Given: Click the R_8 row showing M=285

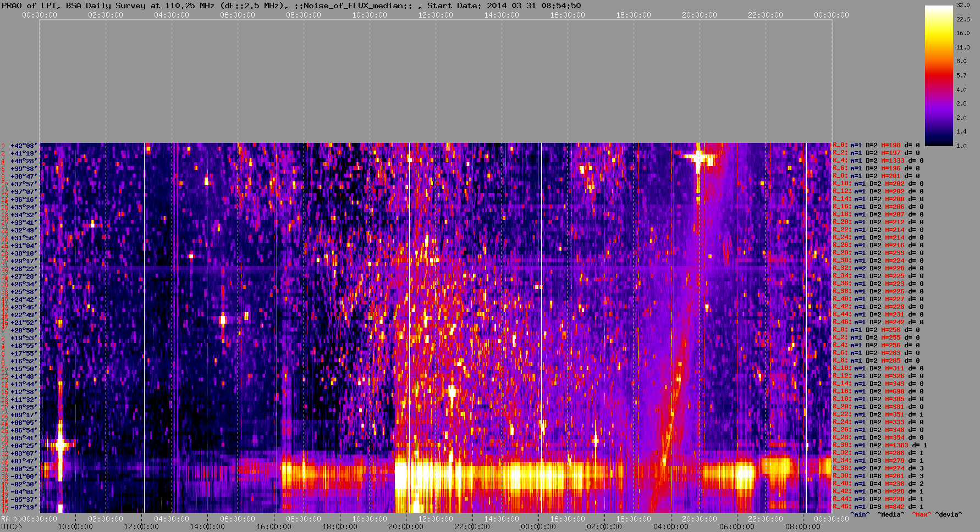Looking at the screenshot, I should (x=876, y=361).
